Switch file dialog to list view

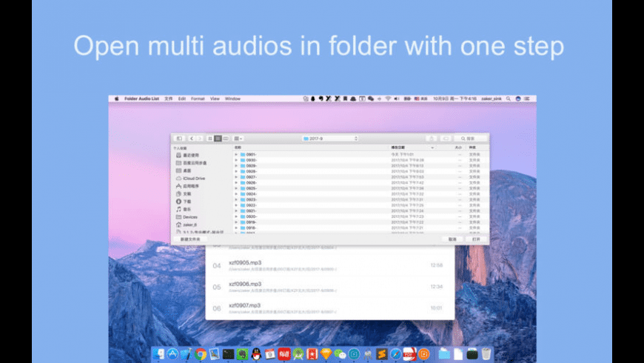pos(218,139)
